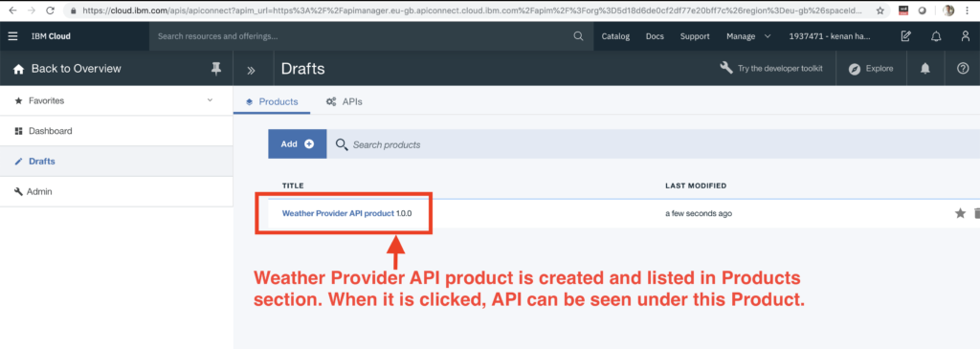Click the search magnifier in top bar
The width and height of the screenshot is (980, 349).
coord(578,36)
